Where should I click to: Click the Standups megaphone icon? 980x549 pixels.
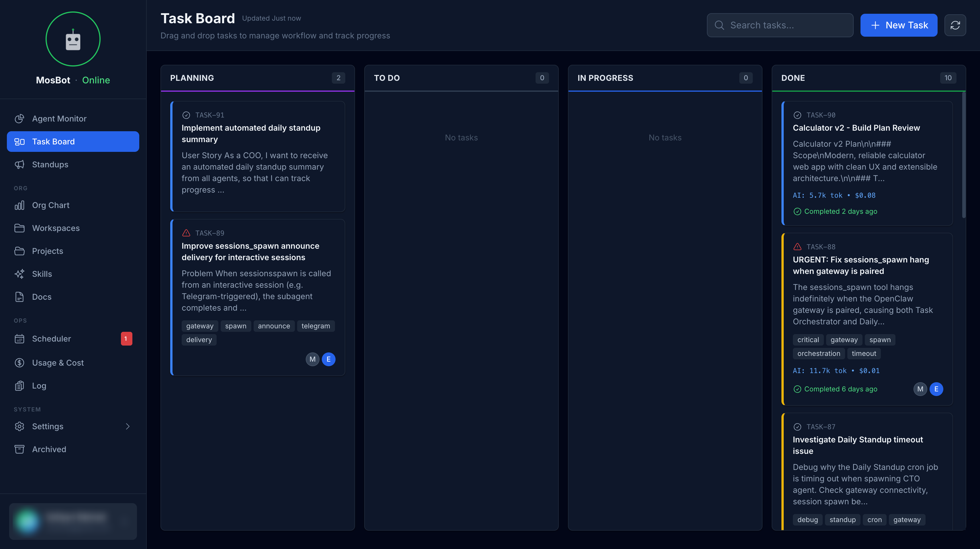19,164
